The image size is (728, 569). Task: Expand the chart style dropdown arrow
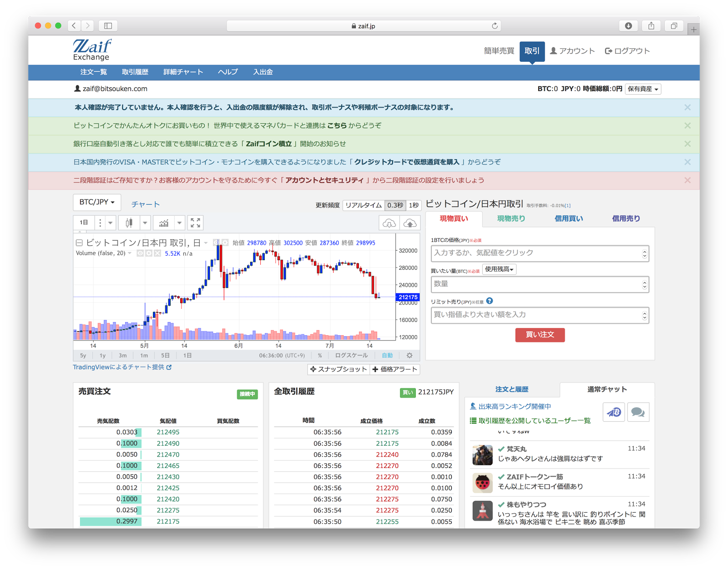[x=145, y=223]
